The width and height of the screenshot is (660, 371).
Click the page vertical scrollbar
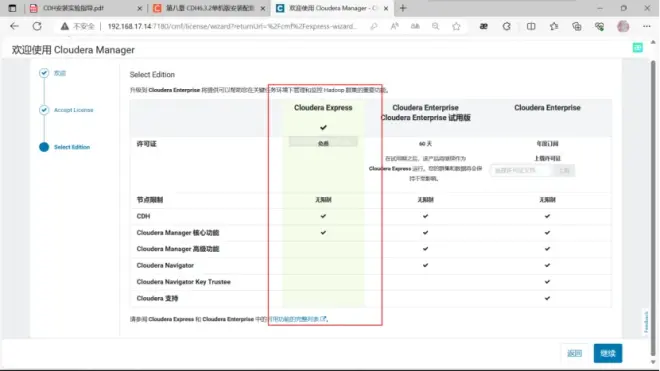tap(653, 208)
